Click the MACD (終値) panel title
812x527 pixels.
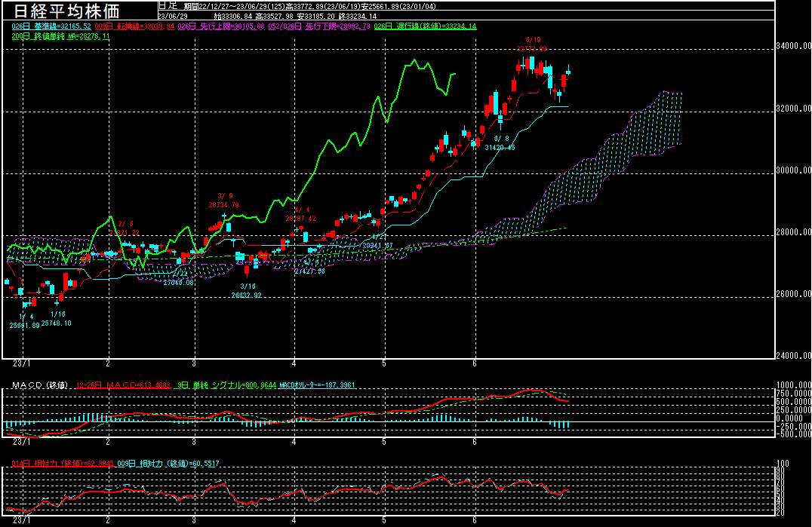39,385
